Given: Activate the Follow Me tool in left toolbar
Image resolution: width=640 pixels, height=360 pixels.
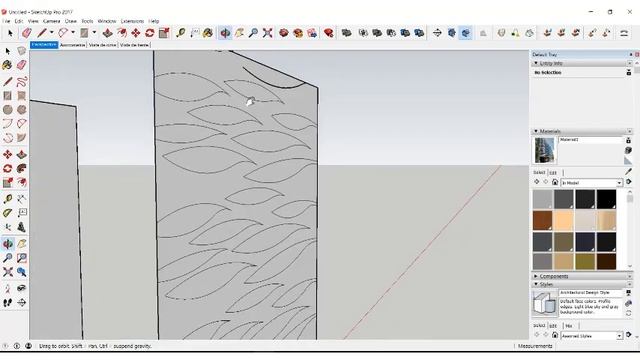Looking at the screenshot, I should [22, 169].
